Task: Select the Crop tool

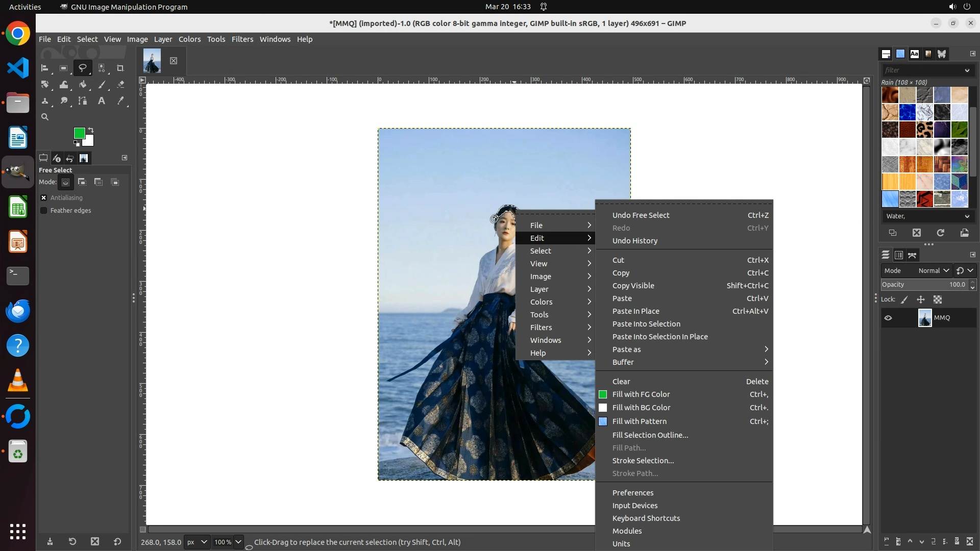Action: click(120, 68)
